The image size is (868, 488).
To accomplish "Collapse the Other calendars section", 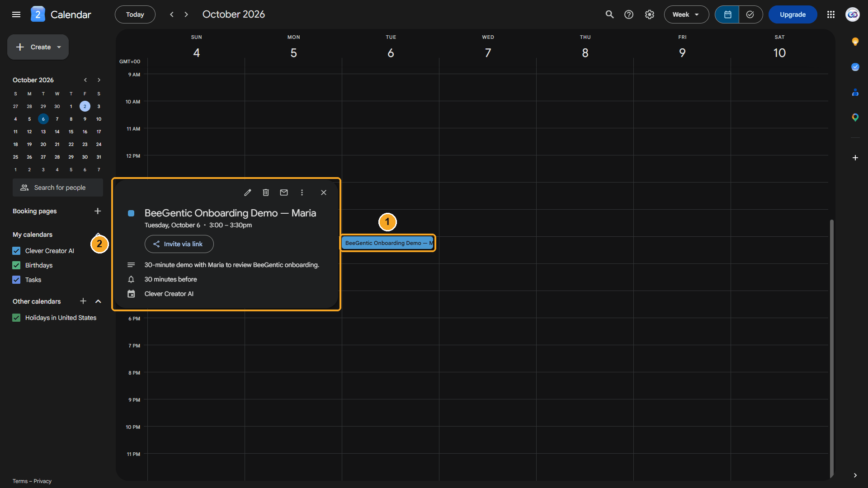I will pyautogui.click(x=98, y=301).
